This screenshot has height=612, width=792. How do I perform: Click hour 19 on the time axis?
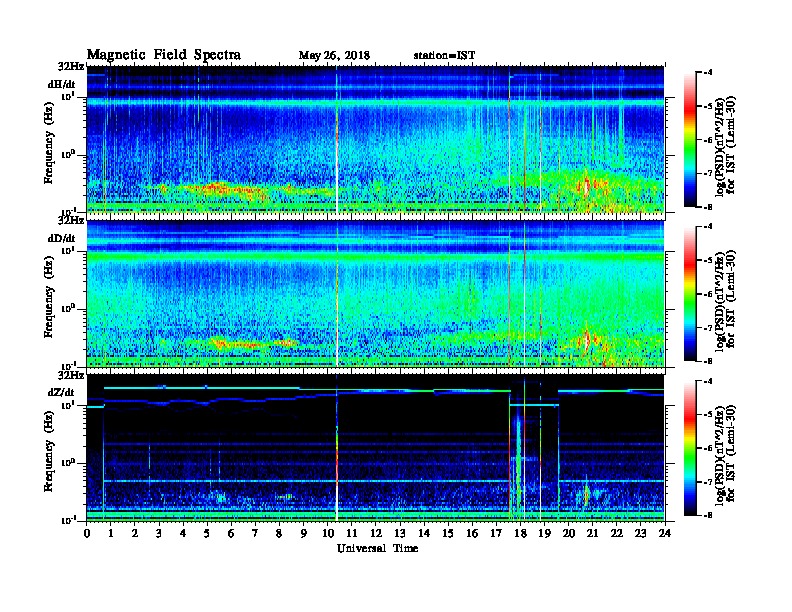544,533
